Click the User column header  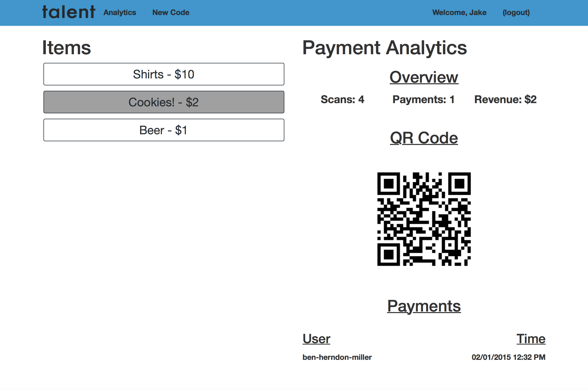(316, 339)
